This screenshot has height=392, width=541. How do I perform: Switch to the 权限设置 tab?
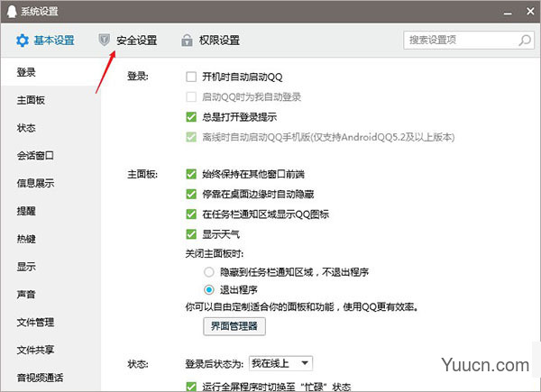[x=210, y=41]
